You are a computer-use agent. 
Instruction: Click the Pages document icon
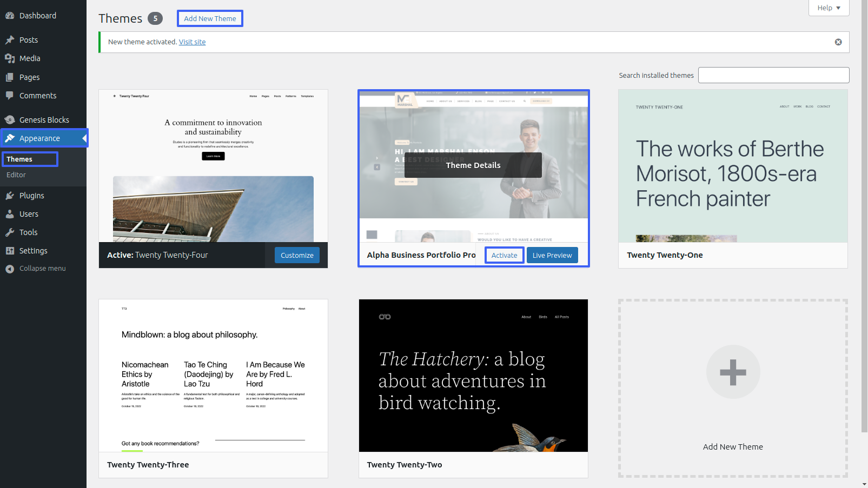[10, 77]
